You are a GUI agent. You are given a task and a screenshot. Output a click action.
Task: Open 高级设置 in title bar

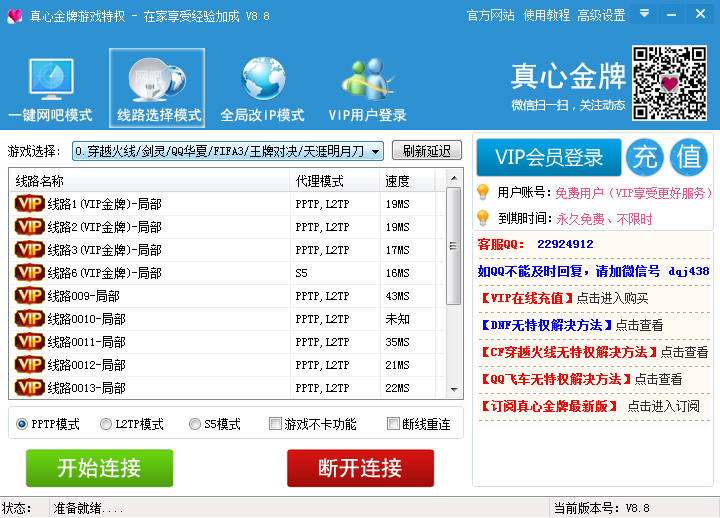click(601, 16)
